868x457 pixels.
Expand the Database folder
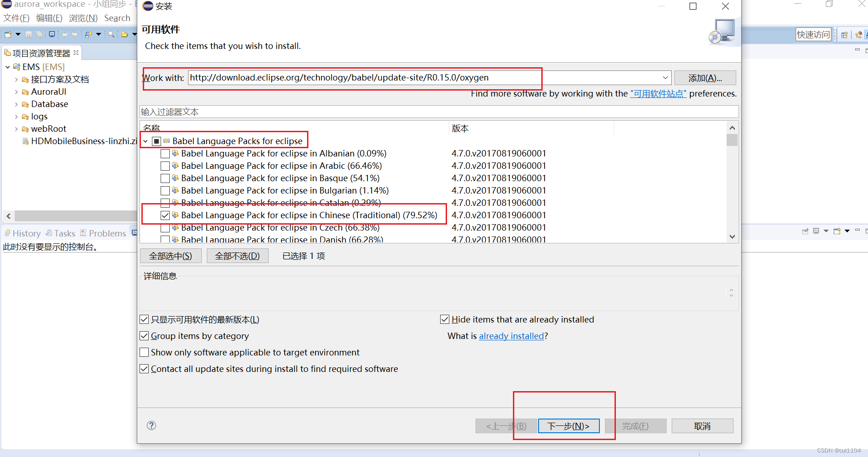tap(16, 104)
